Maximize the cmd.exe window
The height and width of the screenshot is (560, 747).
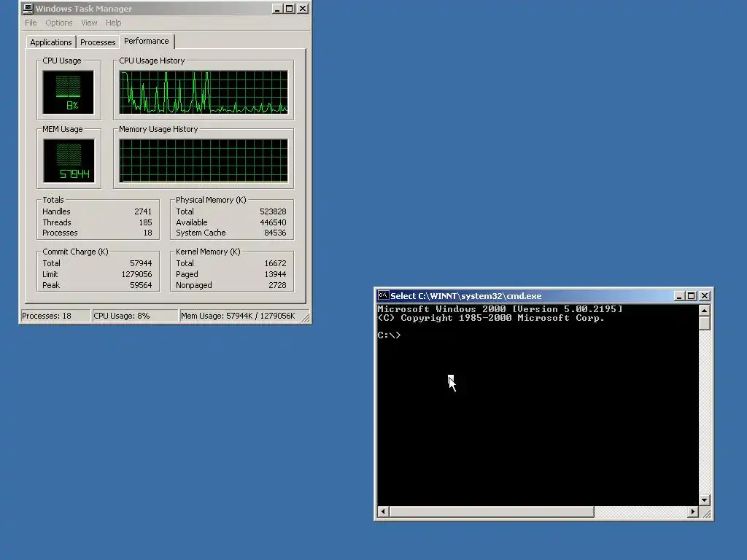point(692,296)
